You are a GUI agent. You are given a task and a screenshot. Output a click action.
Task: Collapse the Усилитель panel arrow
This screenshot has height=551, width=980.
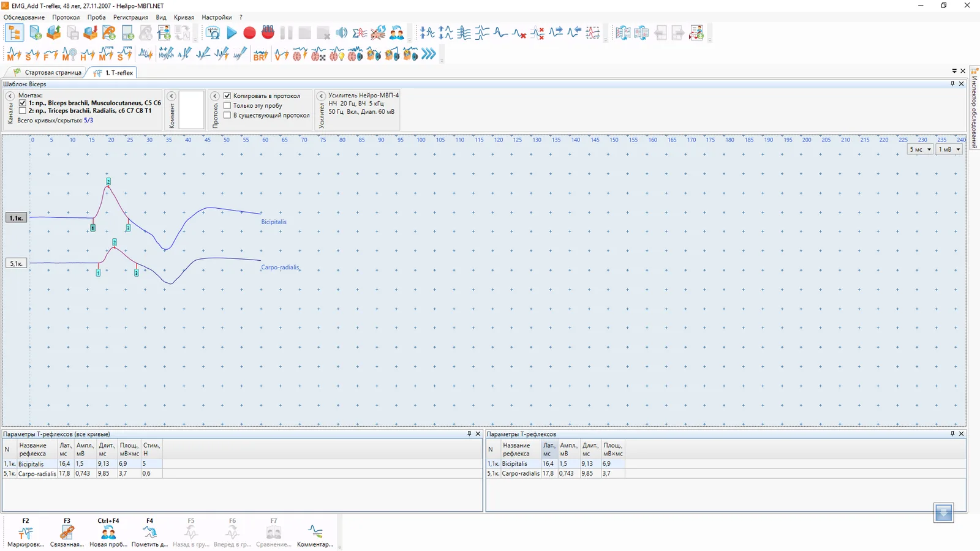(321, 96)
